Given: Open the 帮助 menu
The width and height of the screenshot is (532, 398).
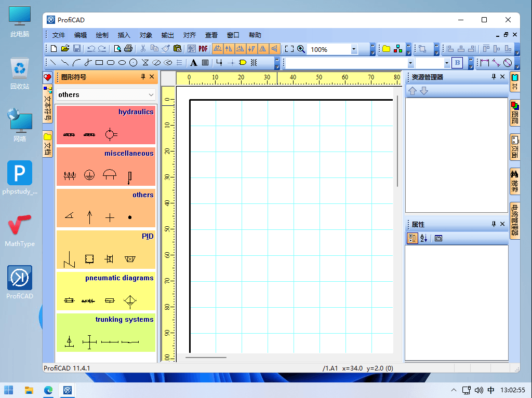Looking at the screenshot, I should click(x=255, y=35).
